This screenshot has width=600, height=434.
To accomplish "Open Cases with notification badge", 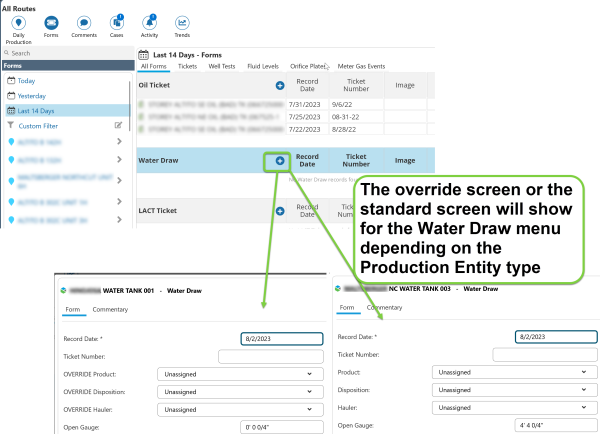I will coord(117,22).
